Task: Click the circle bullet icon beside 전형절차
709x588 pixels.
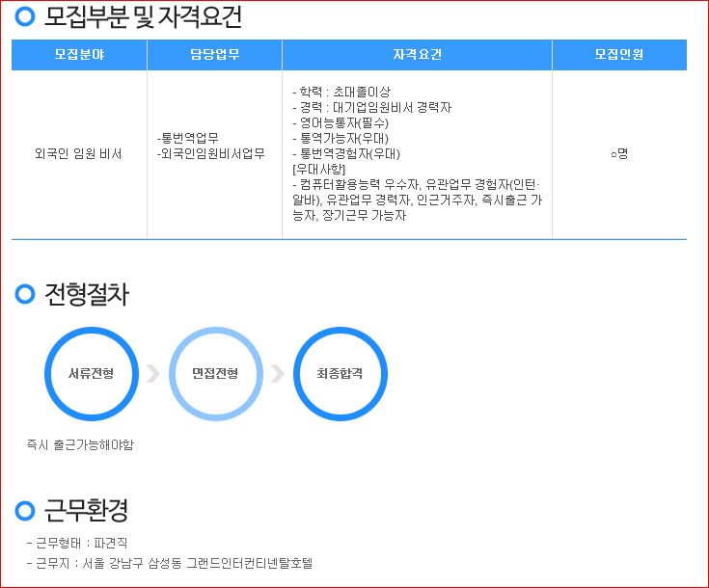Action: [x=26, y=294]
